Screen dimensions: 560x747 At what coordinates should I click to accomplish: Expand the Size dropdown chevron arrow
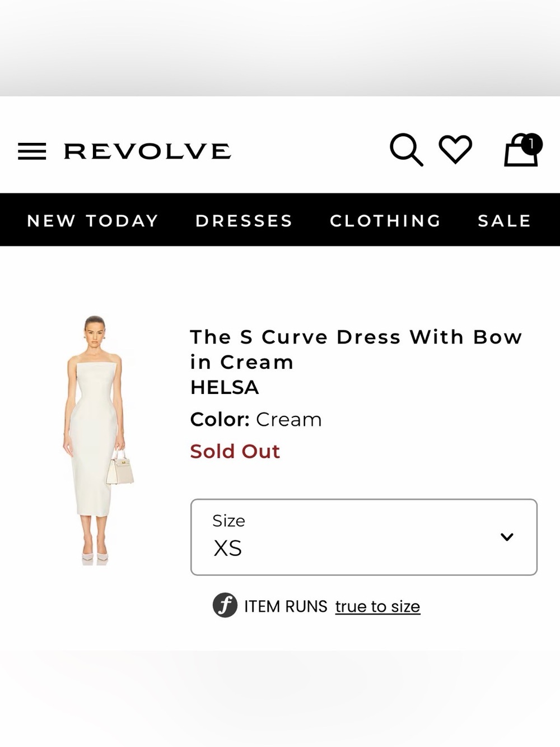507,537
